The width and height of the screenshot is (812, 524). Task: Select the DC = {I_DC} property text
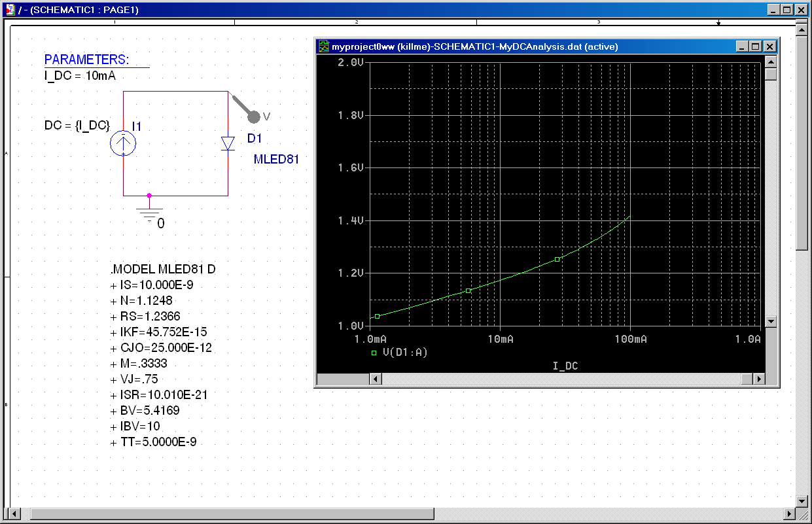click(x=77, y=126)
